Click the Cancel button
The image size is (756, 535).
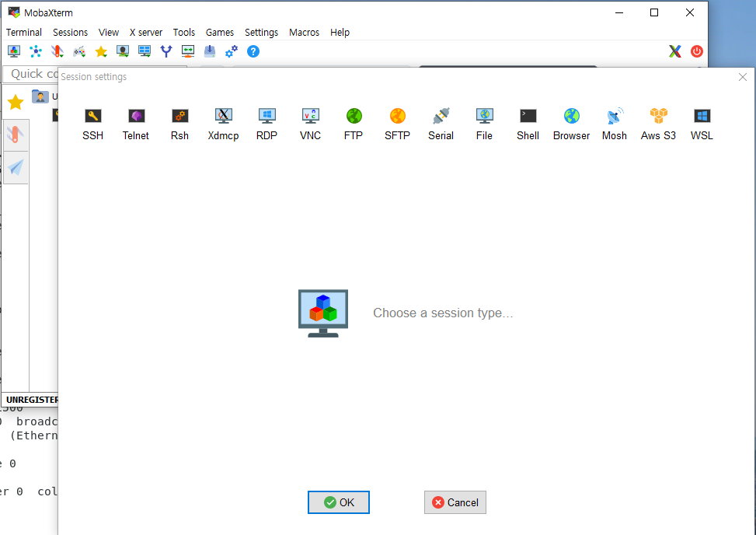click(455, 502)
